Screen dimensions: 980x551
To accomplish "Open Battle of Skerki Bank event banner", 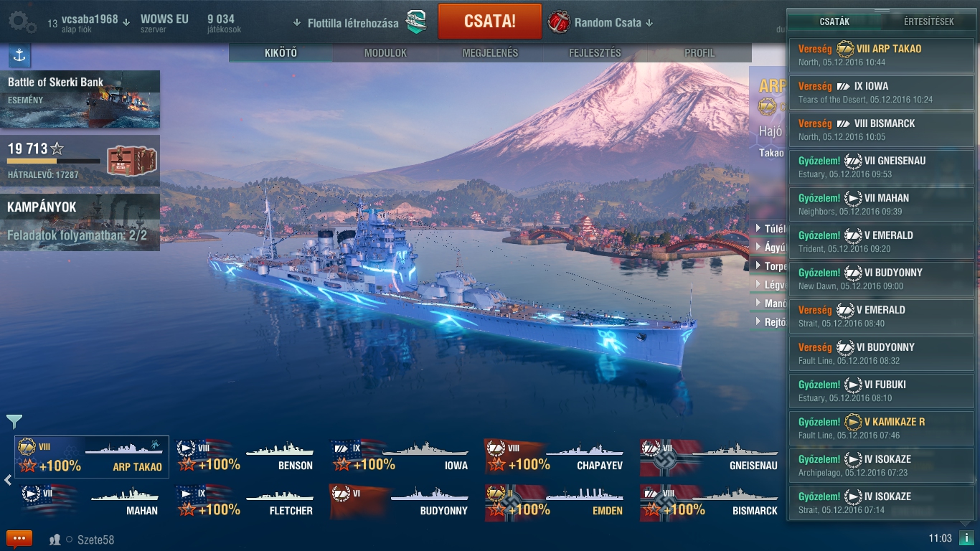I will pos(80,90).
